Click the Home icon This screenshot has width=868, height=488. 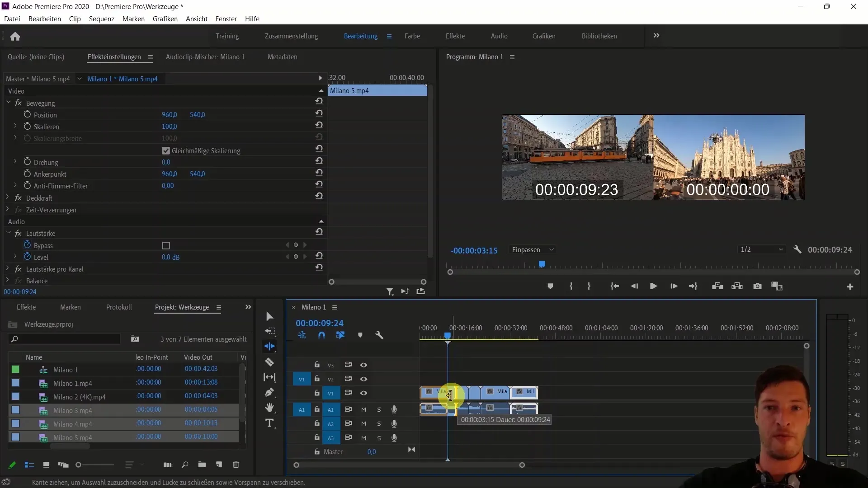tap(15, 36)
